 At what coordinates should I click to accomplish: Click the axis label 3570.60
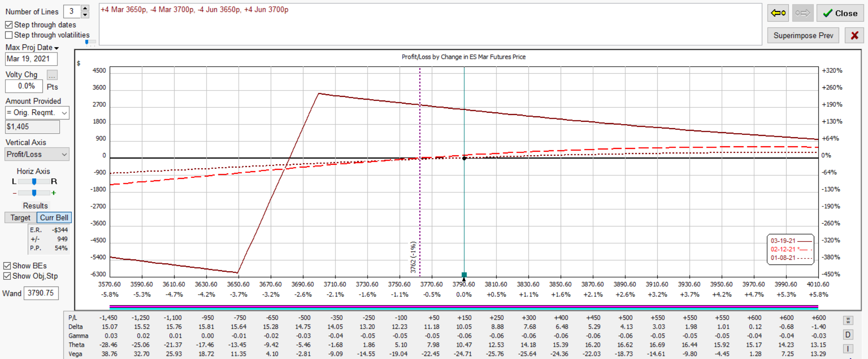point(109,284)
